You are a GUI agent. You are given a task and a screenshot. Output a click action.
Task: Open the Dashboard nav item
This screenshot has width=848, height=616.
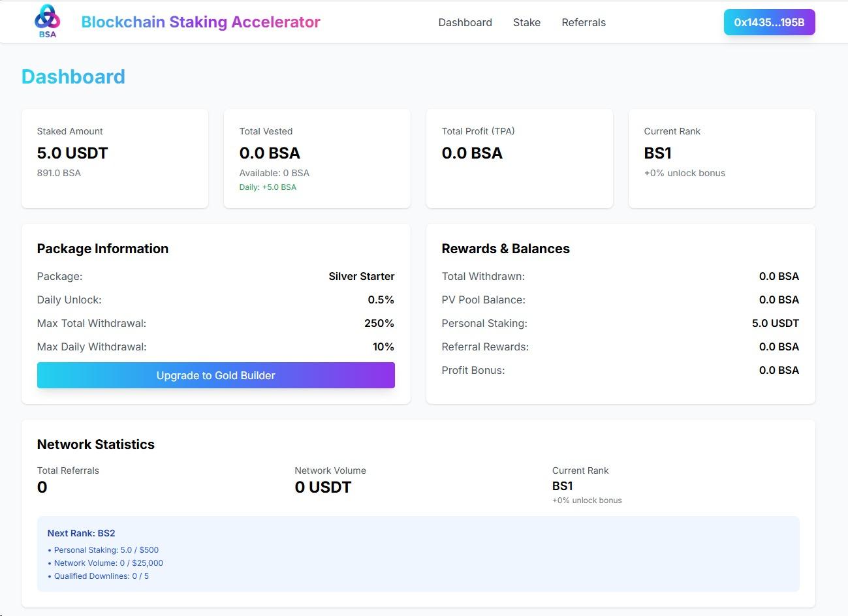click(465, 22)
